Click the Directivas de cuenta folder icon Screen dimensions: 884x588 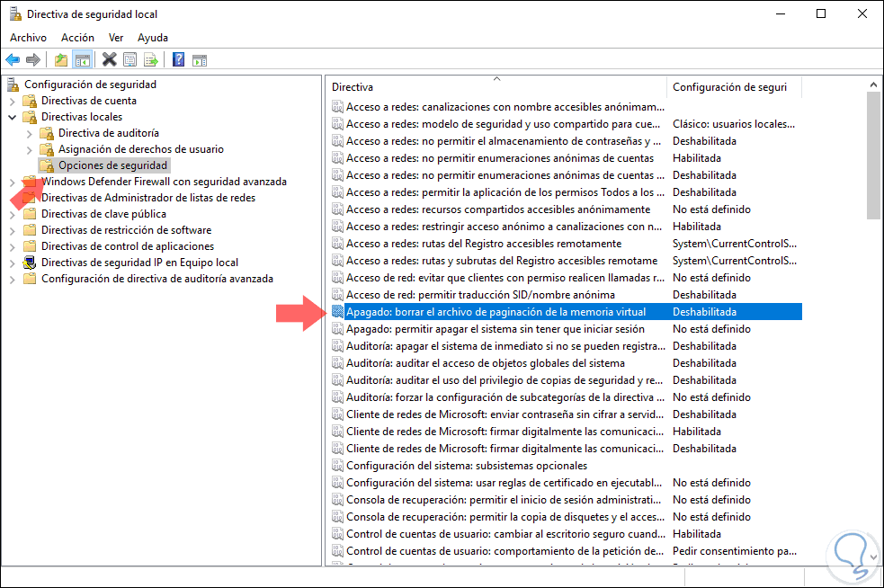click(x=30, y=101)
